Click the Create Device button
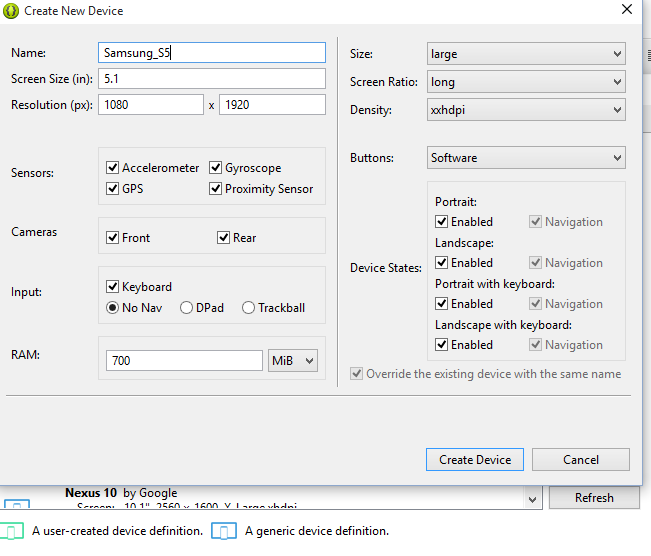The height and width of the screenshot is (556, 651). pos(475,460)
